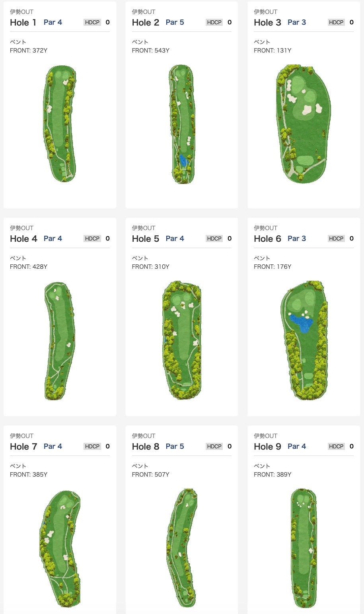Click the Hole 1 heading
Screen dimensions: 364x614
pos(23,23)
